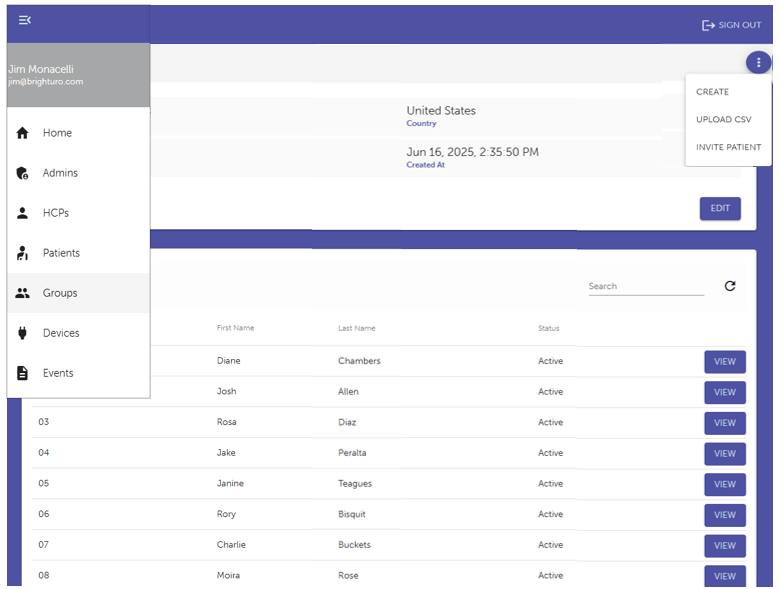The image size is (781, 589).
Task: Click Jim Monacelli user name
Action: tap(41, 69)
